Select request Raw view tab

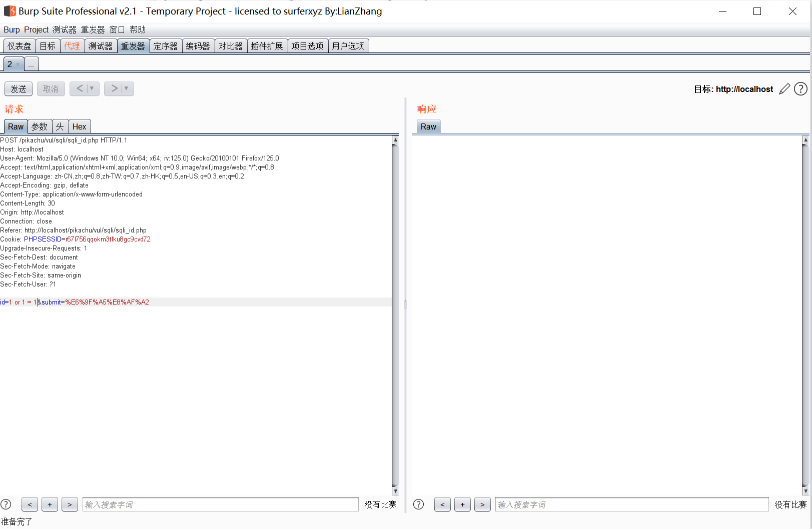16,126
